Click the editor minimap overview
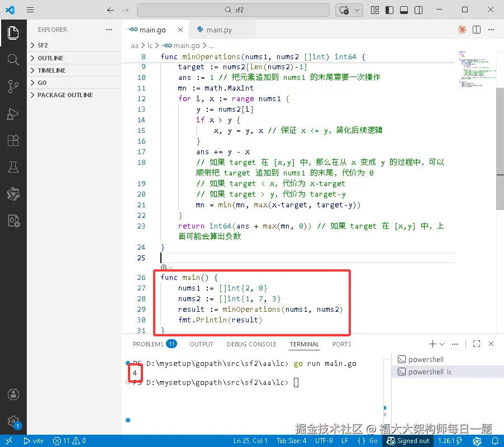This screenshot has width=504, height=447. pyautogui.click(x=477, y=69)
